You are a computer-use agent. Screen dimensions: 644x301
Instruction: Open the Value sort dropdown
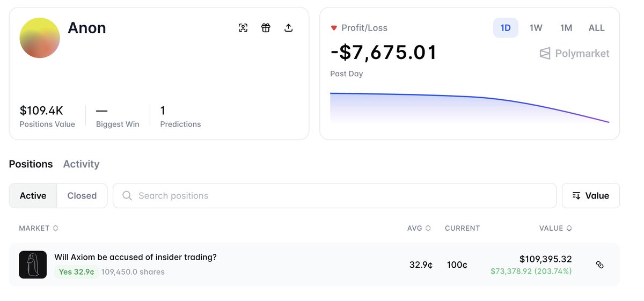[591, 196]
